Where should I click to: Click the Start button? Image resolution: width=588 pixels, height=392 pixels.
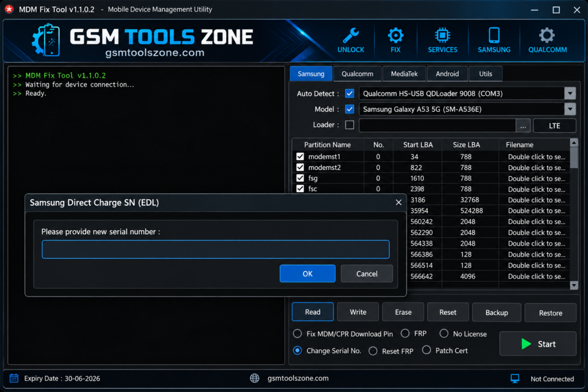pyautogui.click(x=537, y=344)
